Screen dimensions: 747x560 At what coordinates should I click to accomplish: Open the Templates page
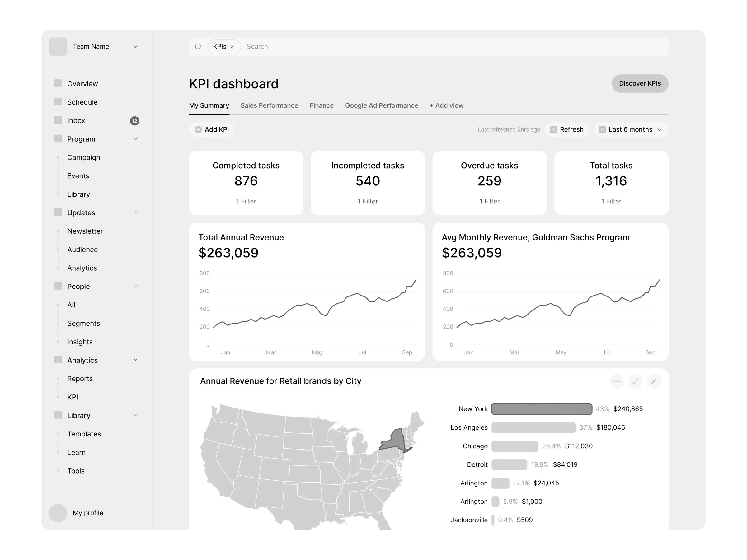click(x=84, y=434)
